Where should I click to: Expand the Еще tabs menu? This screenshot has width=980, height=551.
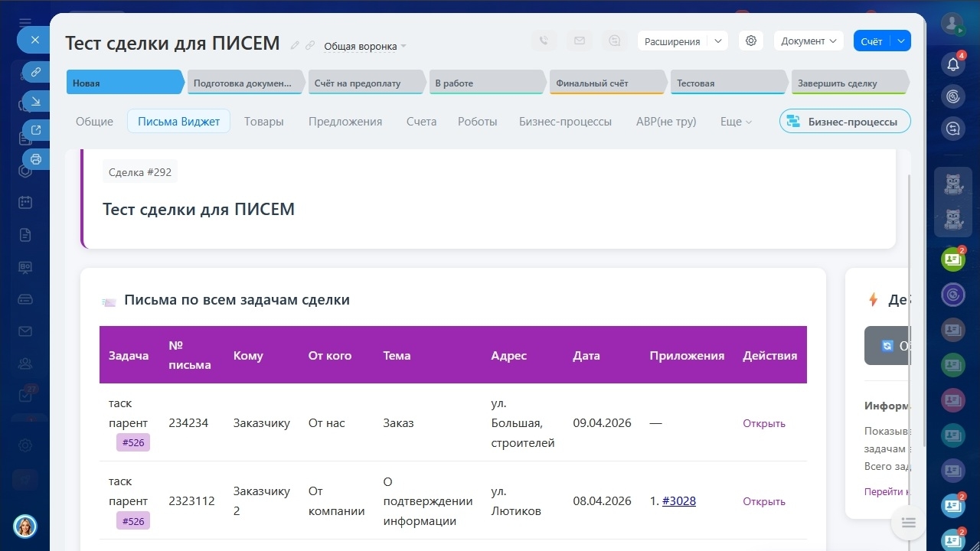[x=736, y=122]
